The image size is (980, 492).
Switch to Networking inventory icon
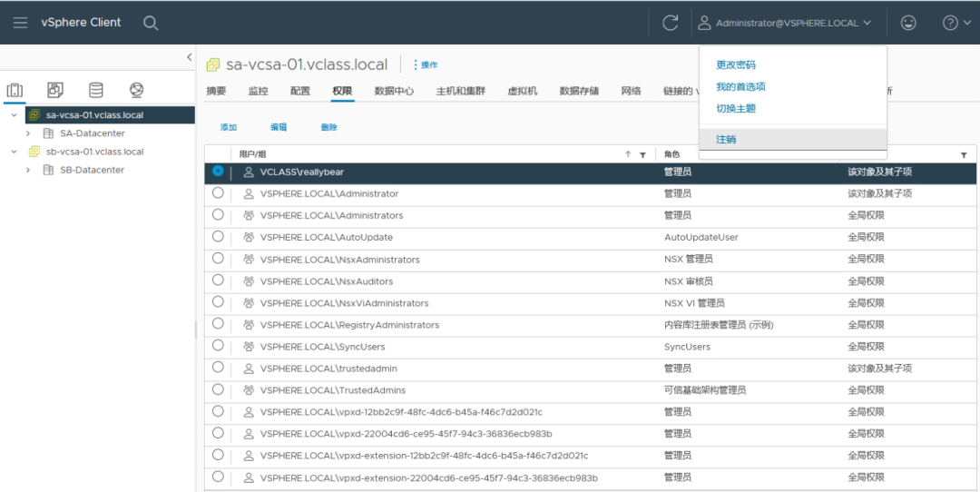click(136, 90)
